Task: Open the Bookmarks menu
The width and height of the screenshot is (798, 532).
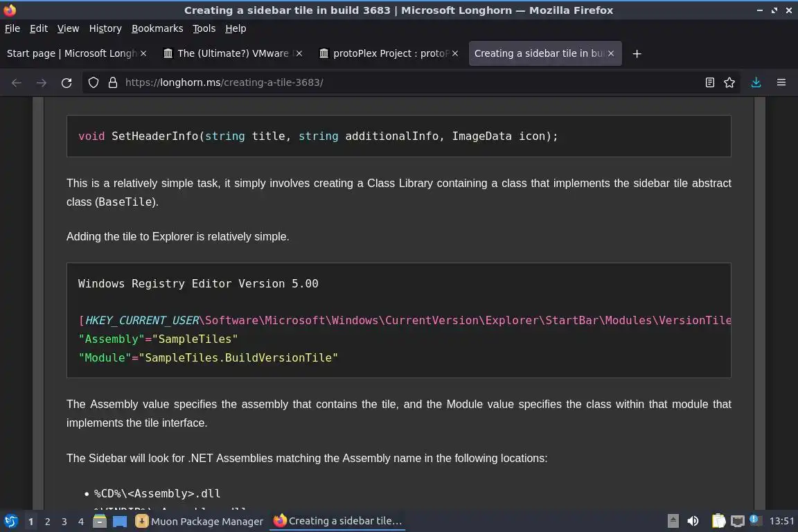Action: coord(157,28)
